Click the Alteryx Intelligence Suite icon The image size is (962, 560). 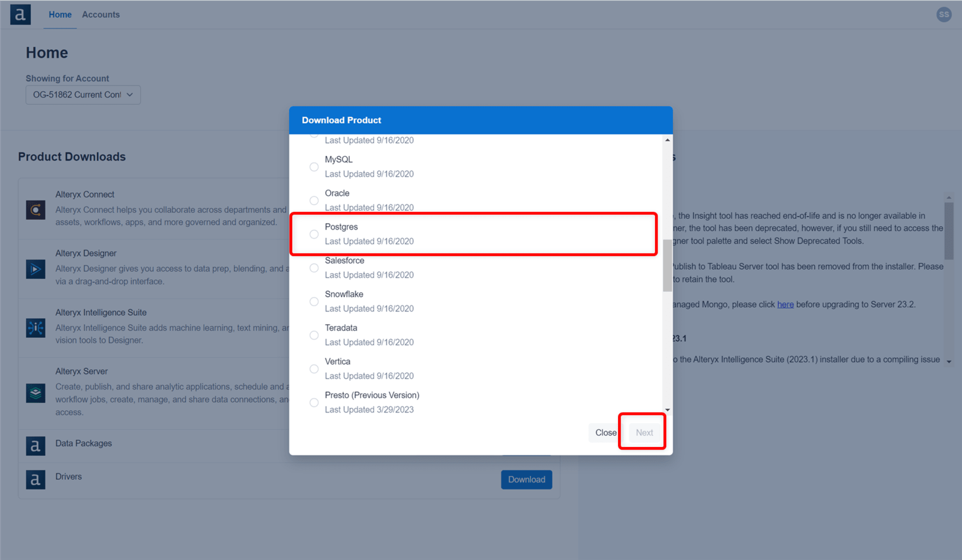(x=36, y=328)
